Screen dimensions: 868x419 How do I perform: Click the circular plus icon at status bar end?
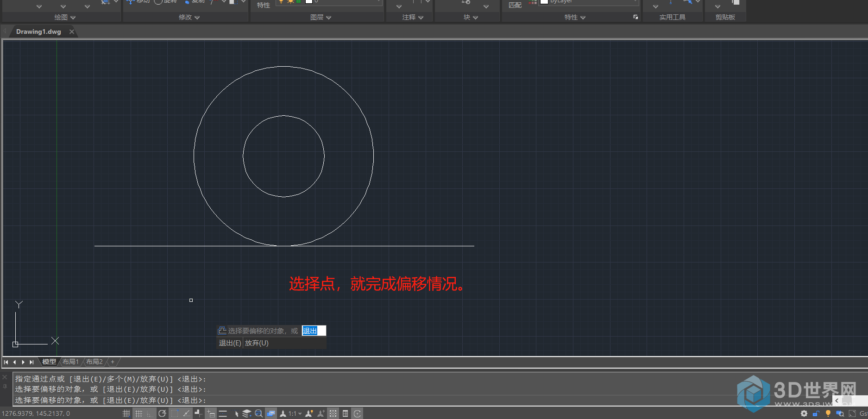[x=357, y=413]
